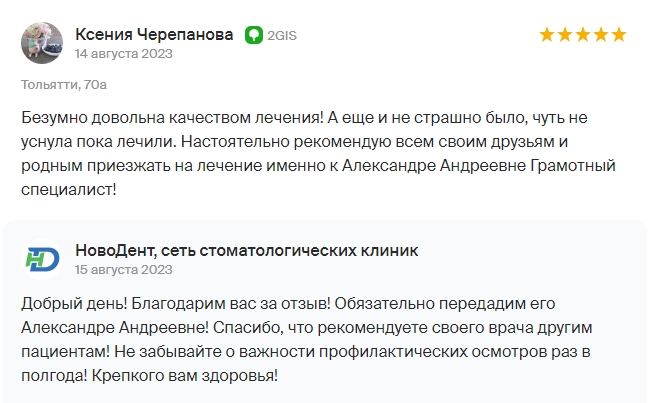The image size is (652, 403).
Task: Select the third rating star
Action: click(583, 35)
